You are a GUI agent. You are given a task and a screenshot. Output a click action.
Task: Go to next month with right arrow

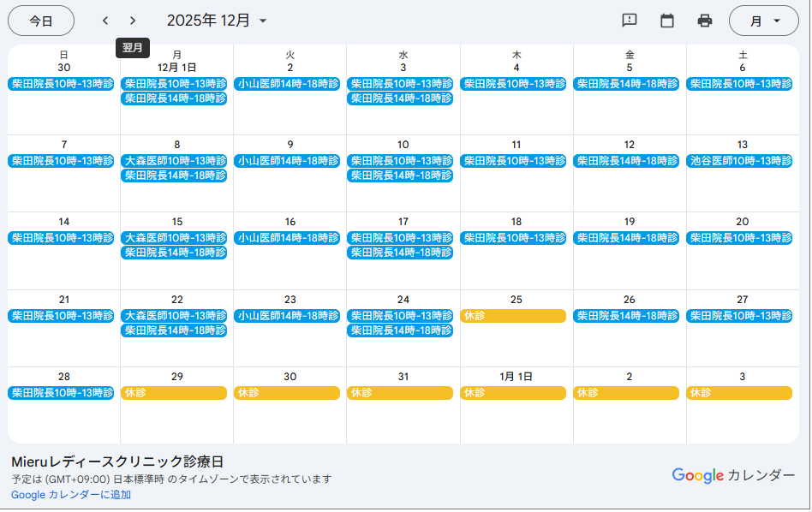pyautogui.click(x=134, y=20)
